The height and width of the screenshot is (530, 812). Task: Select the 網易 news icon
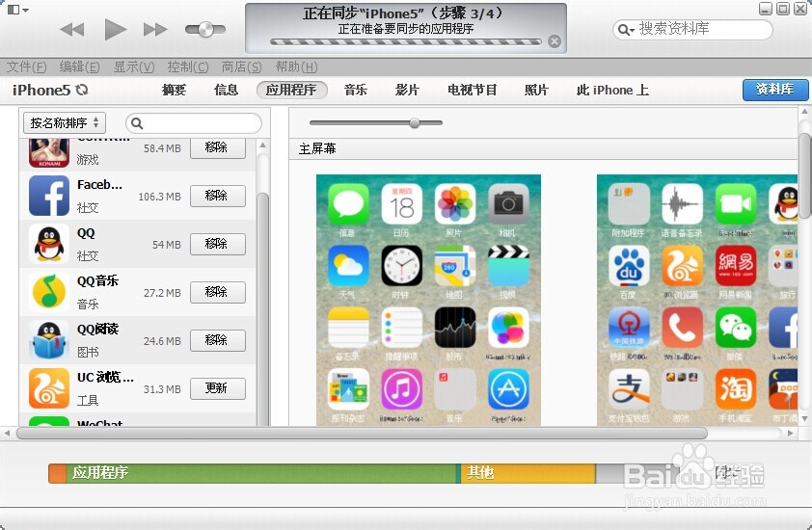(736, 266)
